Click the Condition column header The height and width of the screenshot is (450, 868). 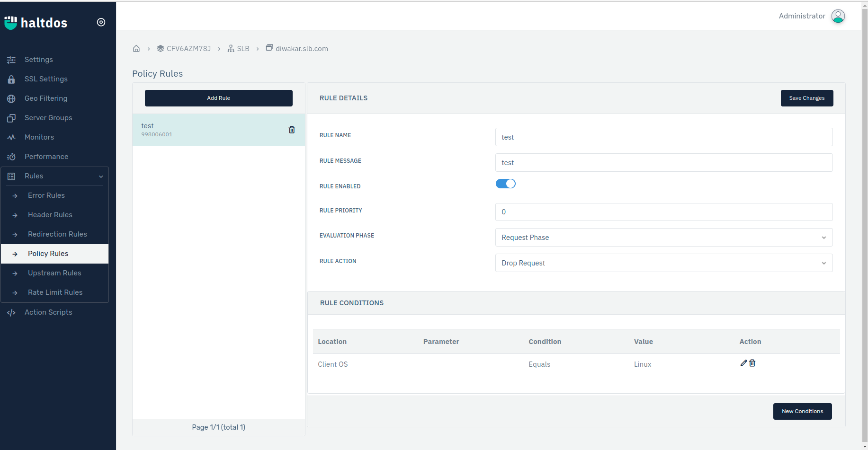545,342
